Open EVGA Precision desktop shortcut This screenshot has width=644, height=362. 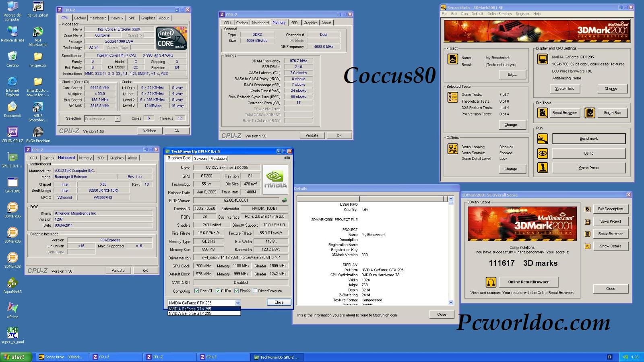(x=38, y=134)
